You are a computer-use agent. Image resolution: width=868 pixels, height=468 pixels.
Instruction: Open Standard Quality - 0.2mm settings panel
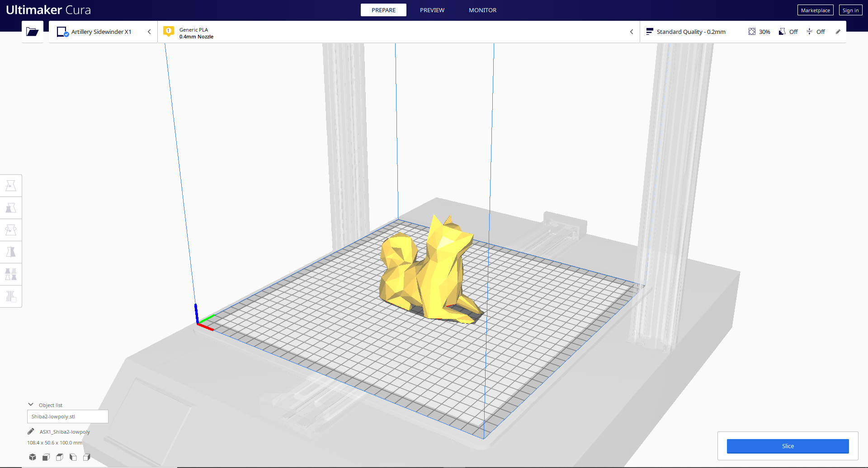coord(743,32)
